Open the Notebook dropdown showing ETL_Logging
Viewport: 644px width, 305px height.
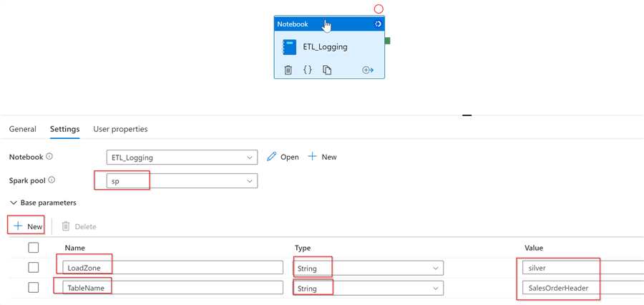tap(182, 158)
